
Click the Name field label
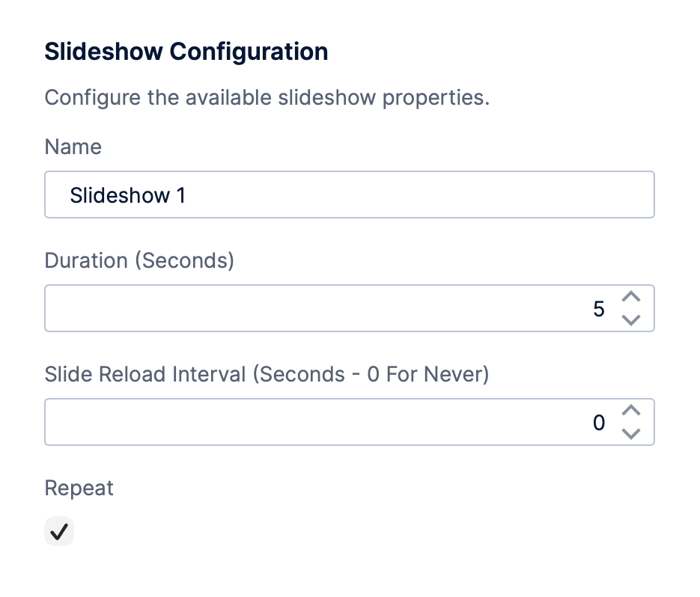click(x=73, y=147)
